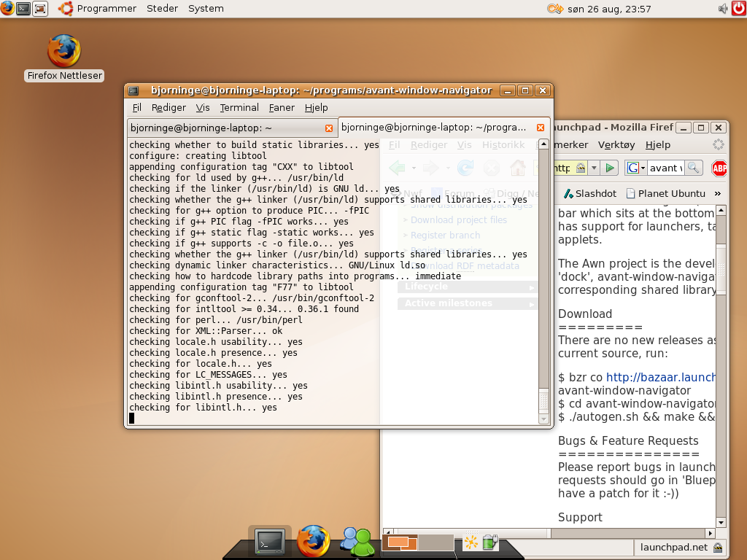
Task: Open the clock showing søn 26 aug
Action: (x=609, y=9)
